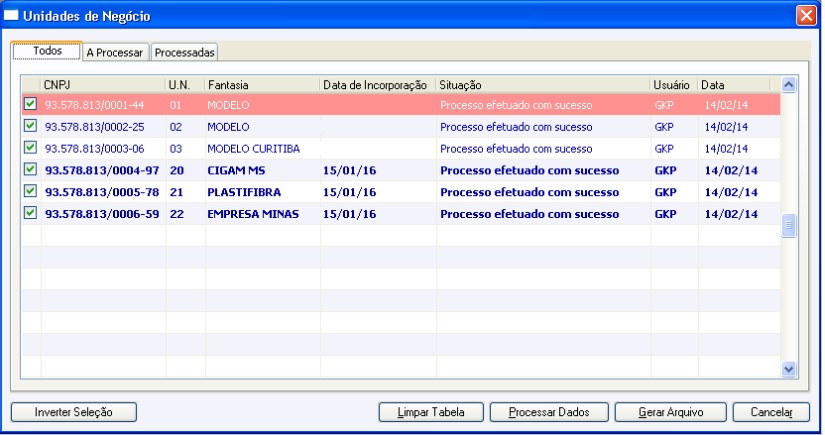Click the CIGAM MS cell

236,170
